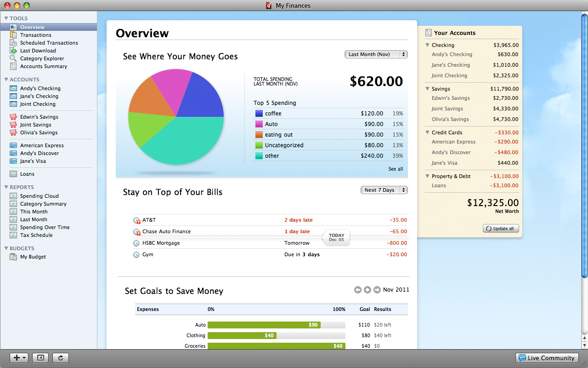The height and width of the screenshot is (368, 588).
Task: Open the "Next 7 Days" bills dropdown
Action: (384, 190)
